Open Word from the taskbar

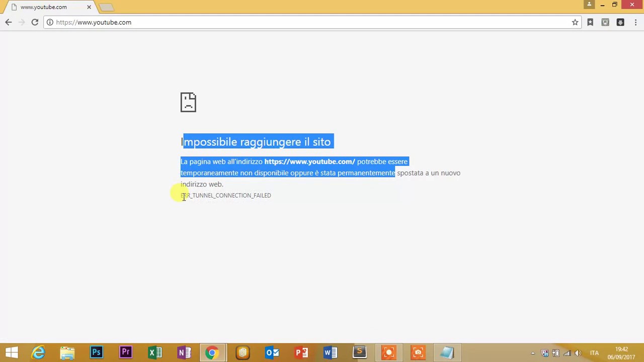tap(330, 352)
